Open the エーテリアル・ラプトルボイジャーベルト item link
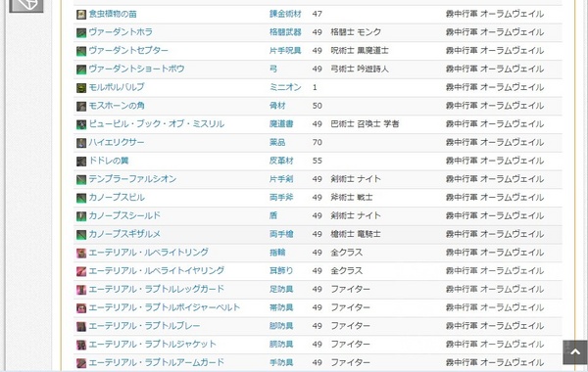The width and height of the screenshot is (588, 372). click(x=165, y=307)
